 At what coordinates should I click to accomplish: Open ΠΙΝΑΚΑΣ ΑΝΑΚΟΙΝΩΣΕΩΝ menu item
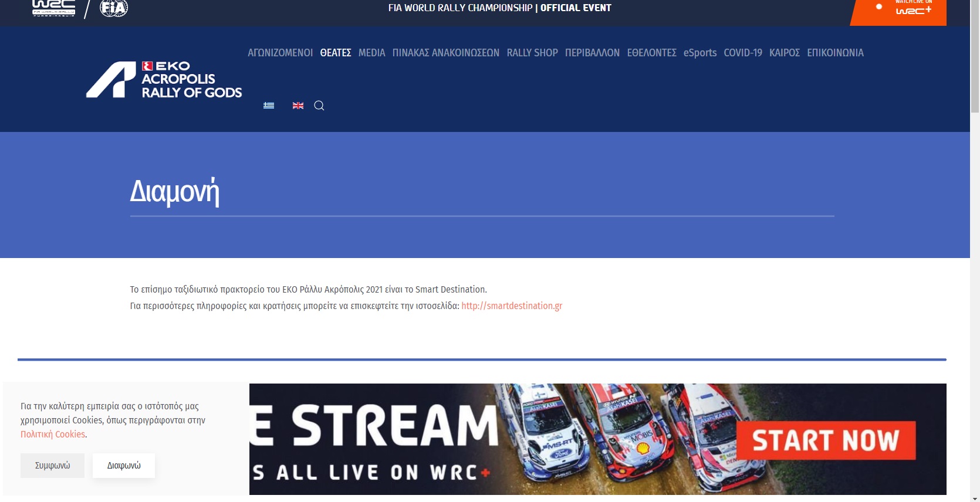click(x=445, y=53)
